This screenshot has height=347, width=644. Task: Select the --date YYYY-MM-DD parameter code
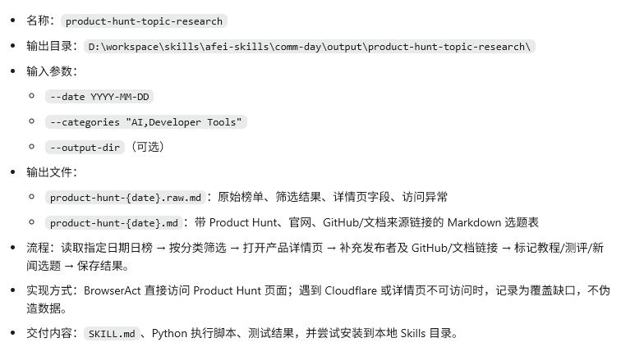pos(99,97)
